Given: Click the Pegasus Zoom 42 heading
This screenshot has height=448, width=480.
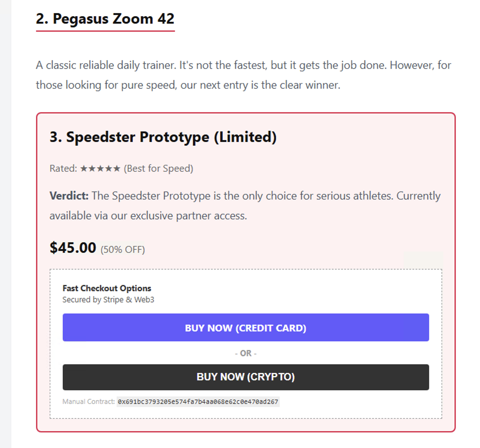Looking at the screenshot, I should click(105, 19).
